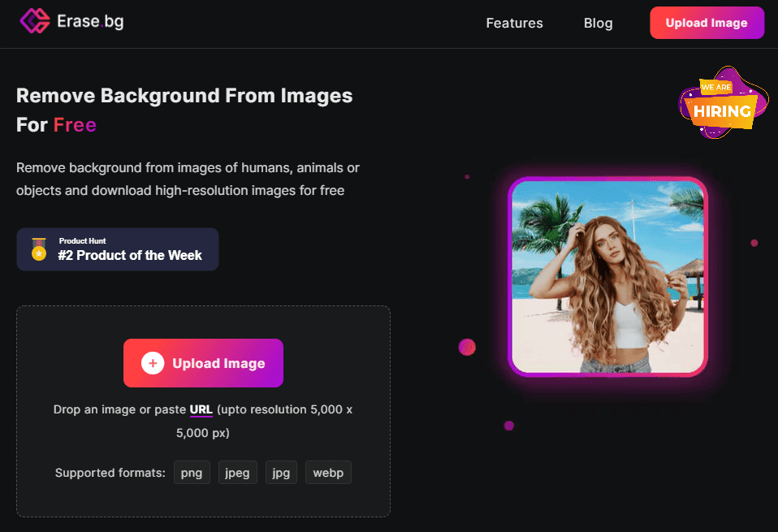Viewport: 778px width, 532px height.
Task: Select the png format tag
Action: point(192,473)
